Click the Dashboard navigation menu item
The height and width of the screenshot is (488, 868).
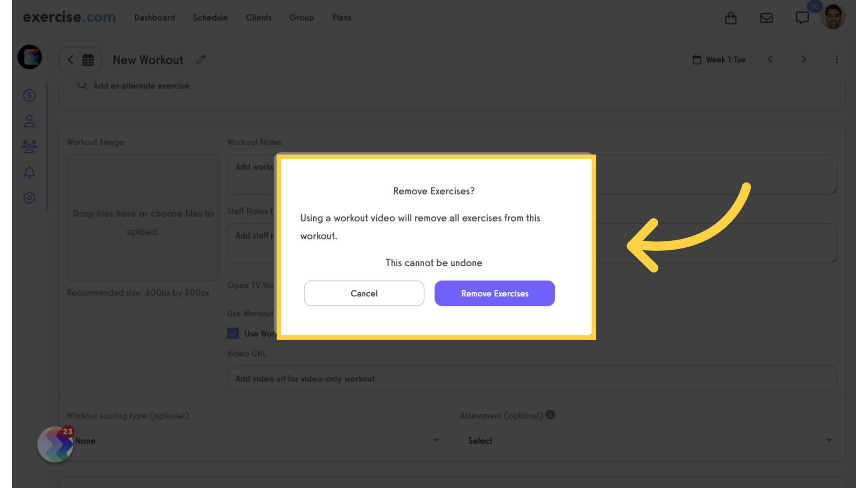click(x=155, y=17)
